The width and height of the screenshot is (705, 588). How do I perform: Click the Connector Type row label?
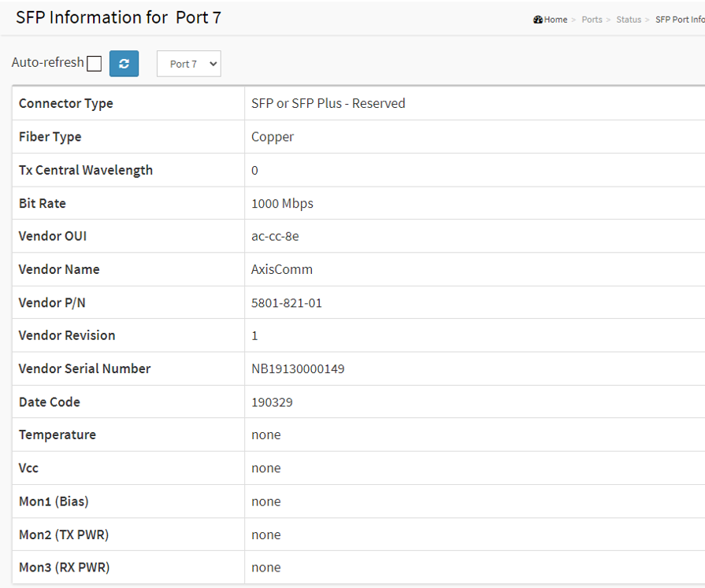(x=66, y=103)
